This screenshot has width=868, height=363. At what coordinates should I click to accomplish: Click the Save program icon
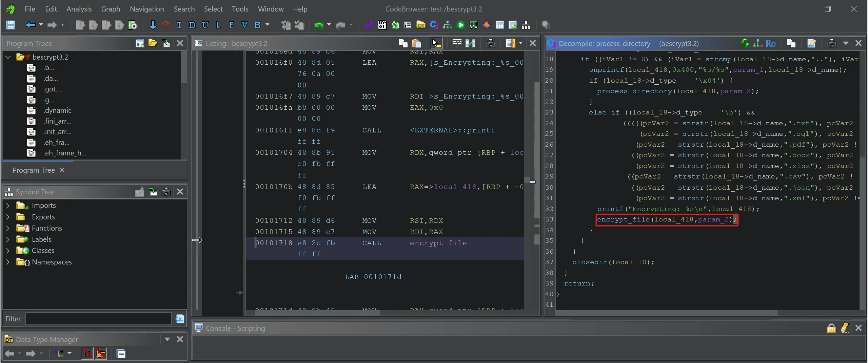tap(11, 25)
